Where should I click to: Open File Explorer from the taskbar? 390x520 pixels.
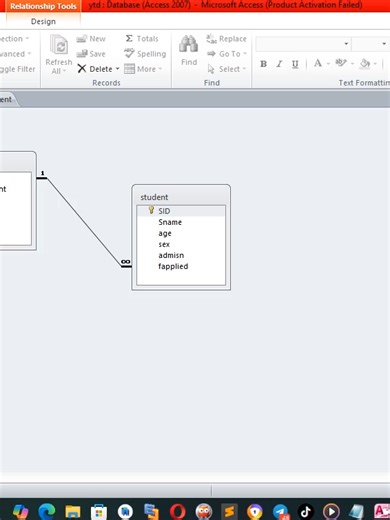tap(73, 511)
